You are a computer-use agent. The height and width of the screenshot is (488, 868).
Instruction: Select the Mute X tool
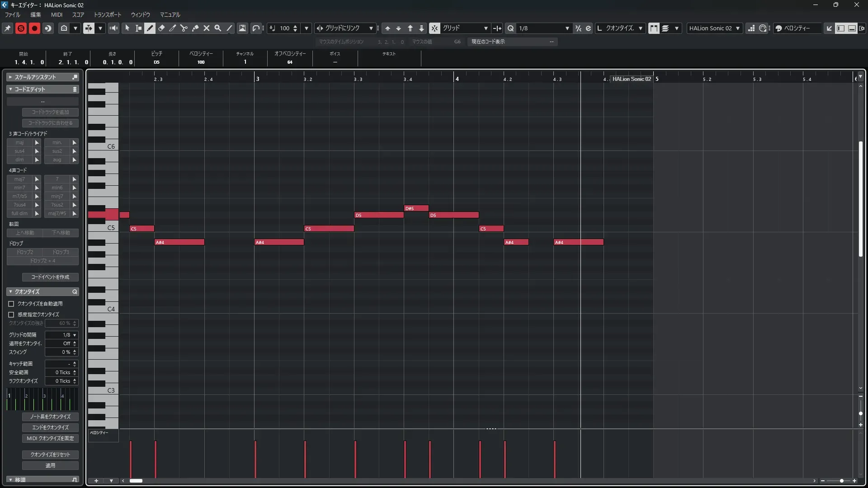click(x=207, y=28)
